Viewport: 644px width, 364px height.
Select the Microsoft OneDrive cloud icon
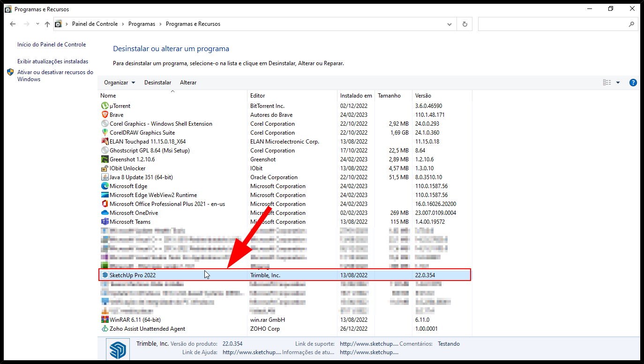(105, 213)
